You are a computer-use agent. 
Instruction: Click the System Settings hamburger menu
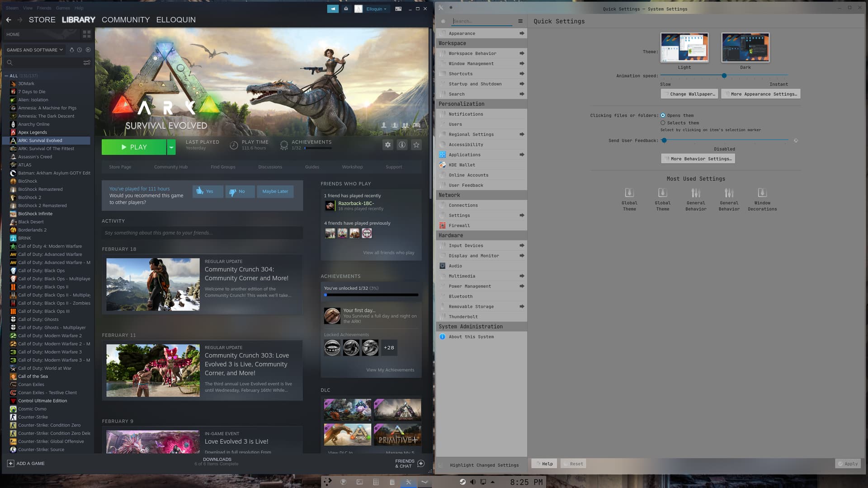coord(520,21)
